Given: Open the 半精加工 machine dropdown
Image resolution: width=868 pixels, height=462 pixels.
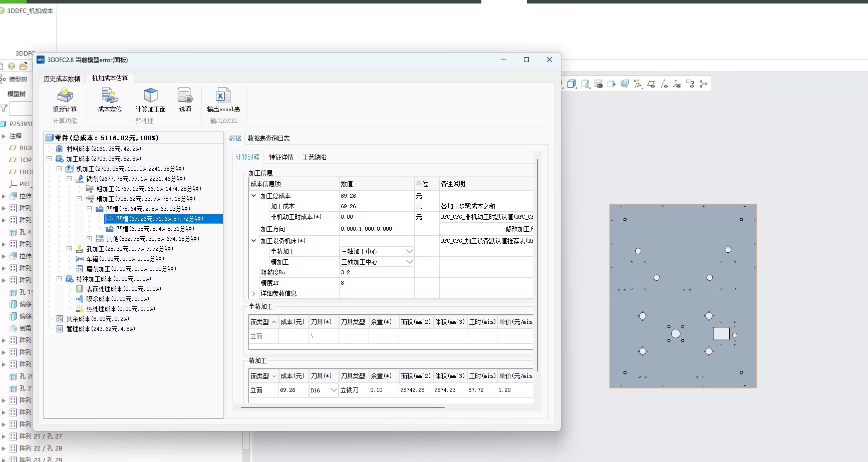Looking at the screenshot, I should click(x=409, y=251).
